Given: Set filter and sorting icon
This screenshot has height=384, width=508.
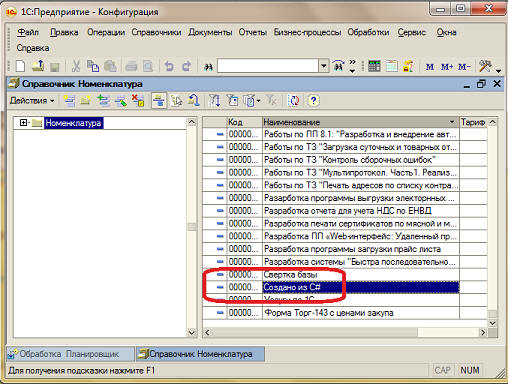Looking at the screenshot, I should coord(214,100).
